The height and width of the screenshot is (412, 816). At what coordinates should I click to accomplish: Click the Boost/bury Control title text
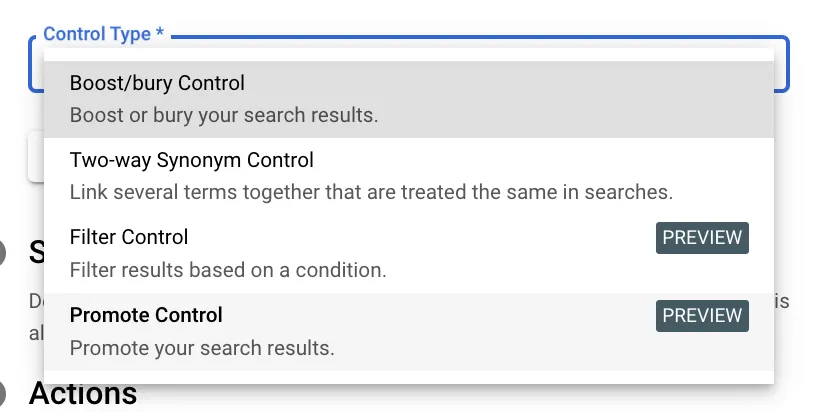[x=157, y=82]
